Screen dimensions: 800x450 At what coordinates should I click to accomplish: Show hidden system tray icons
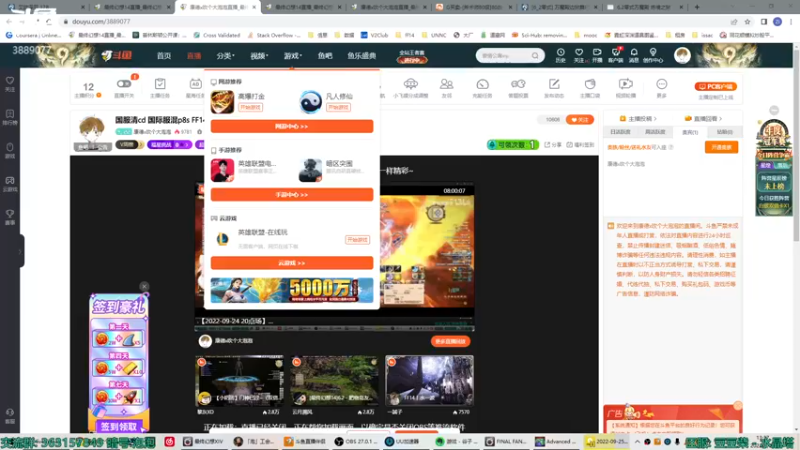637,442
